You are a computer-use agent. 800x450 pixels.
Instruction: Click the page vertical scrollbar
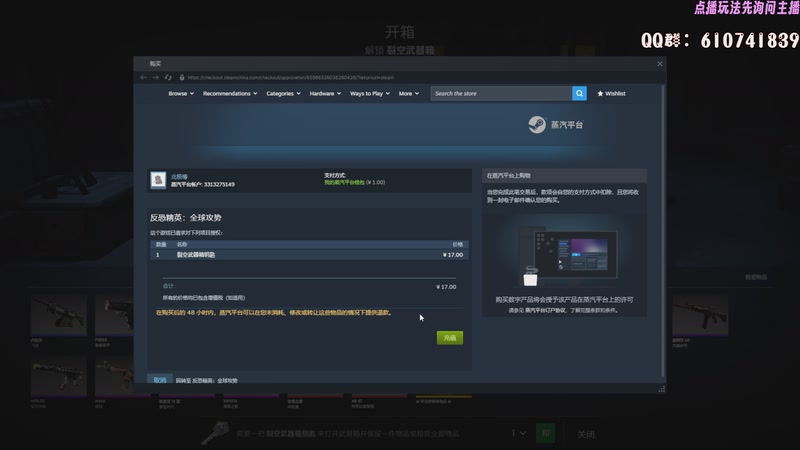point(662,230)
